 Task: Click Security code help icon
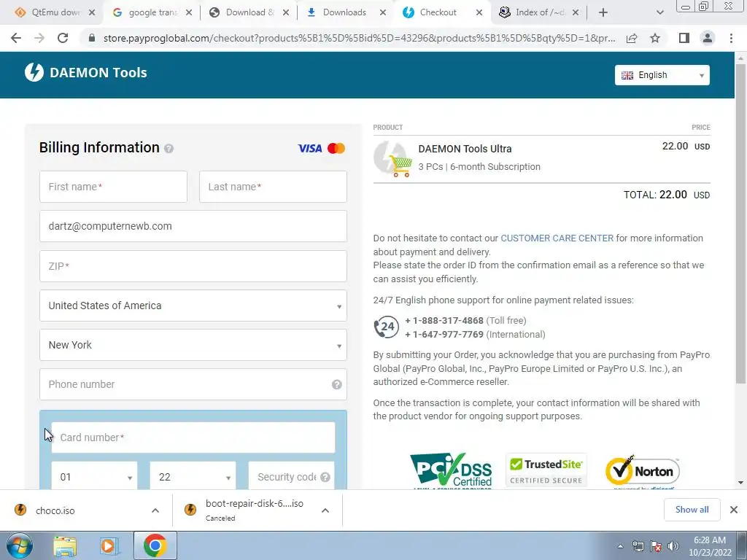(325, 477)
